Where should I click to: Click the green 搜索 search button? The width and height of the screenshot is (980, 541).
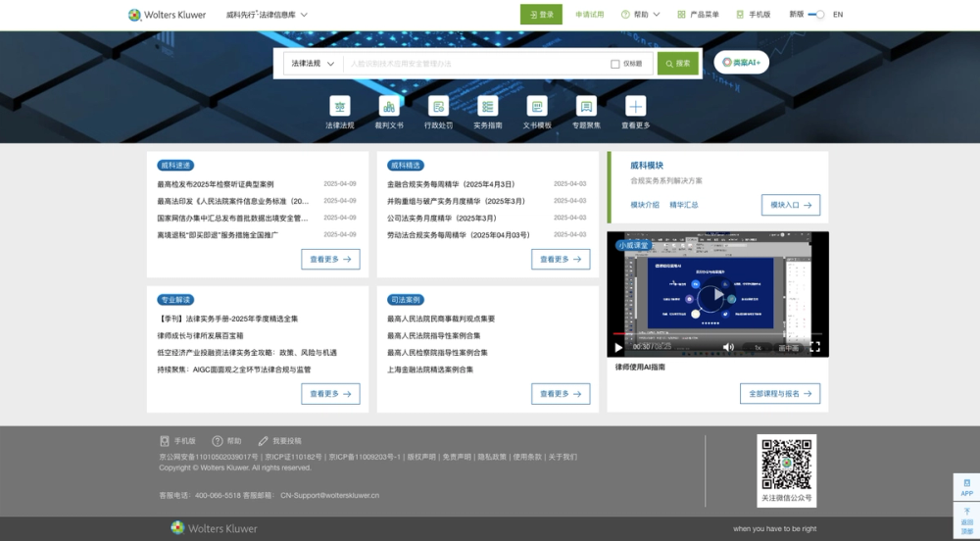678,64
